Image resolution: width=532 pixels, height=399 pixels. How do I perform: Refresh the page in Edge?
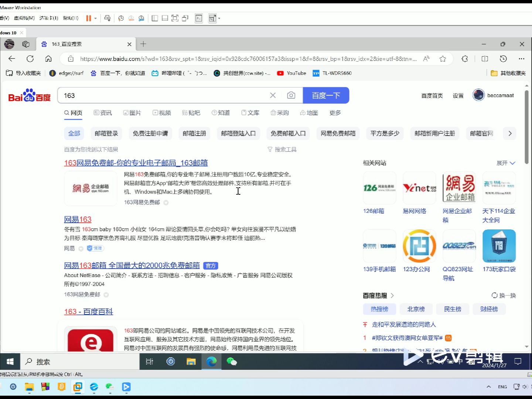(x=30, y=59)
